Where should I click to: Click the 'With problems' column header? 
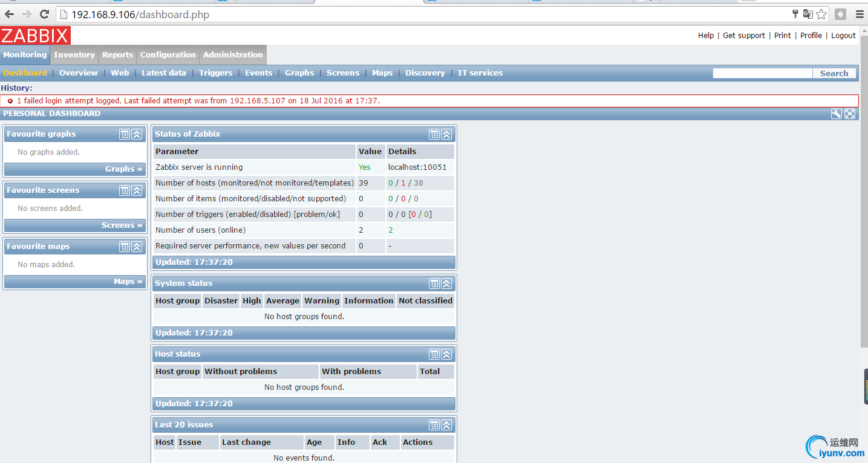368,372
